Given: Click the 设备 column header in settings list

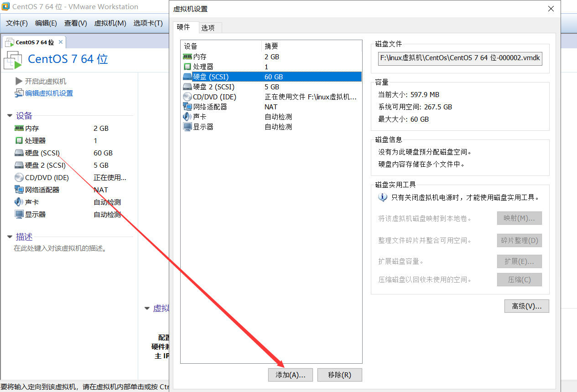Looking at the screenshot, I should click(221, 46).
